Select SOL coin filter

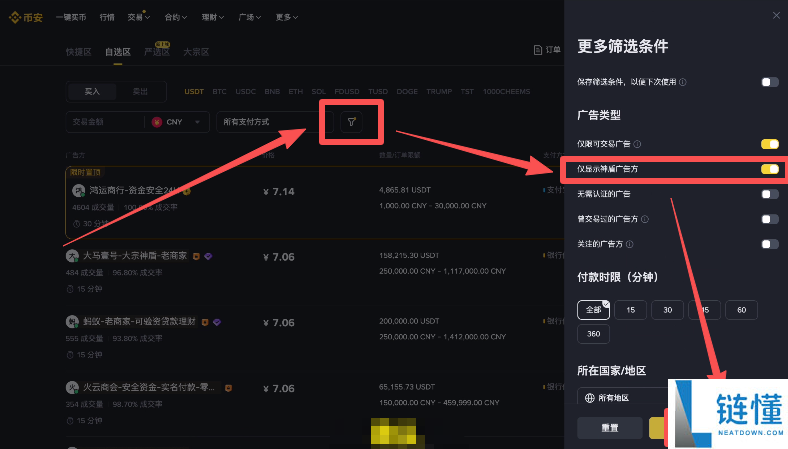point(319,92)
